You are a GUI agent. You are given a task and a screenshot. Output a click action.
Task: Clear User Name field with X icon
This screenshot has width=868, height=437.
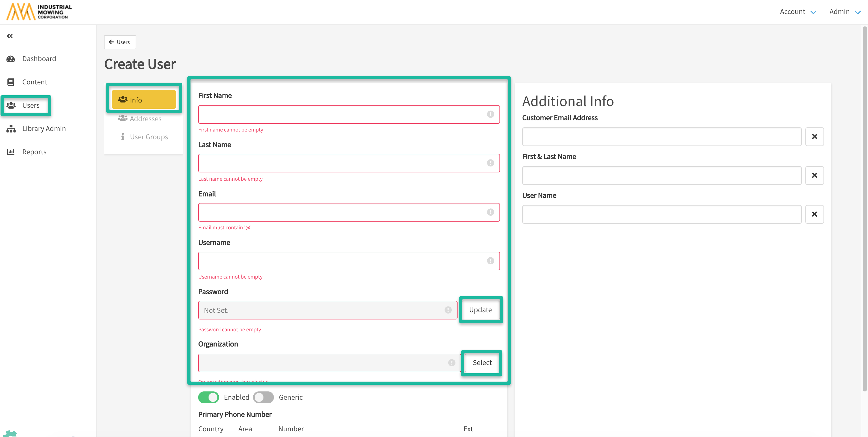[814, 214]
